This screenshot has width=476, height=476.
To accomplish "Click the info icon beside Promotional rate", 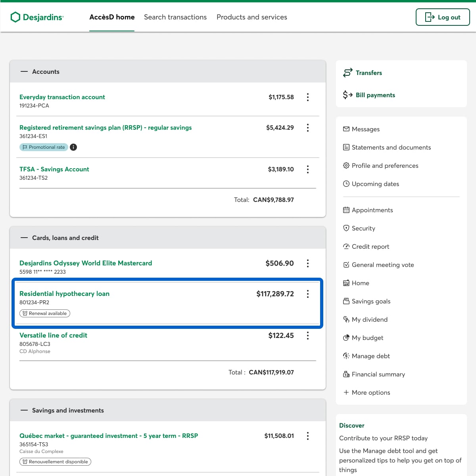I will pos(73,147).
